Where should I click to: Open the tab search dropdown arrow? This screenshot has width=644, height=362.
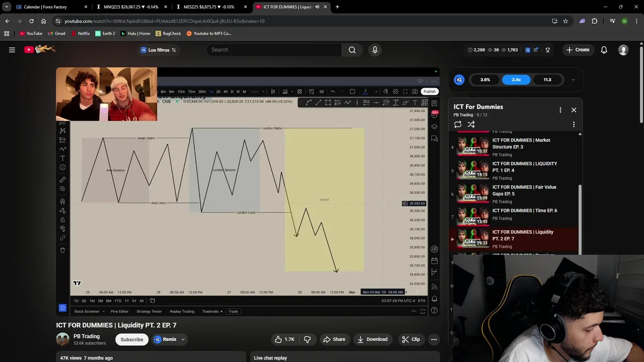[7, 7]
